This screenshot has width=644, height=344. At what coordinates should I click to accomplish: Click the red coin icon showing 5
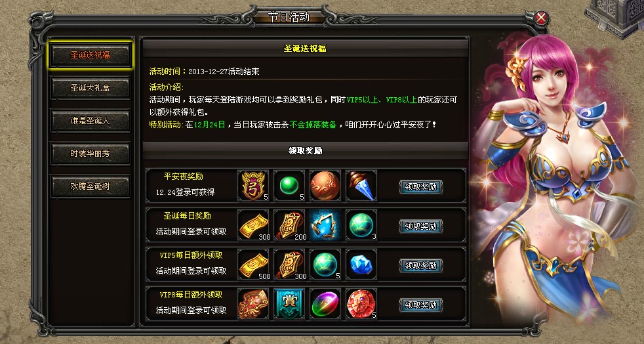pyautogui.click(x=361, y=304)
